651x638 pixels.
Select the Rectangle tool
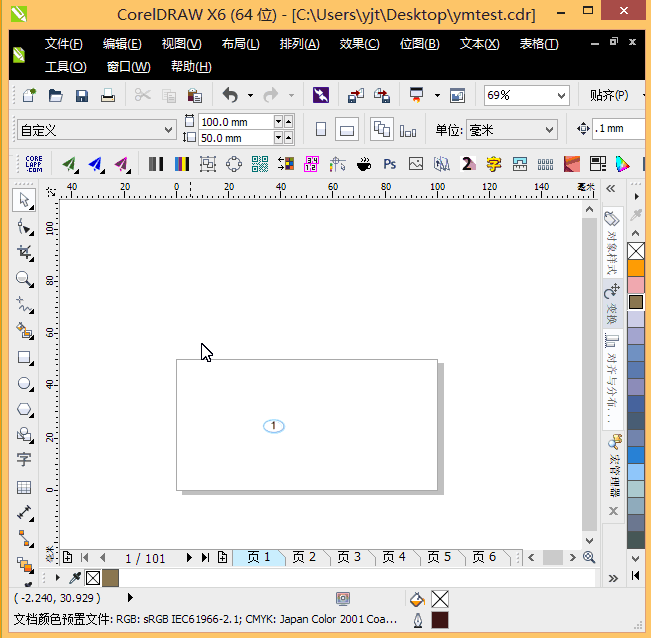pos(24,358)
